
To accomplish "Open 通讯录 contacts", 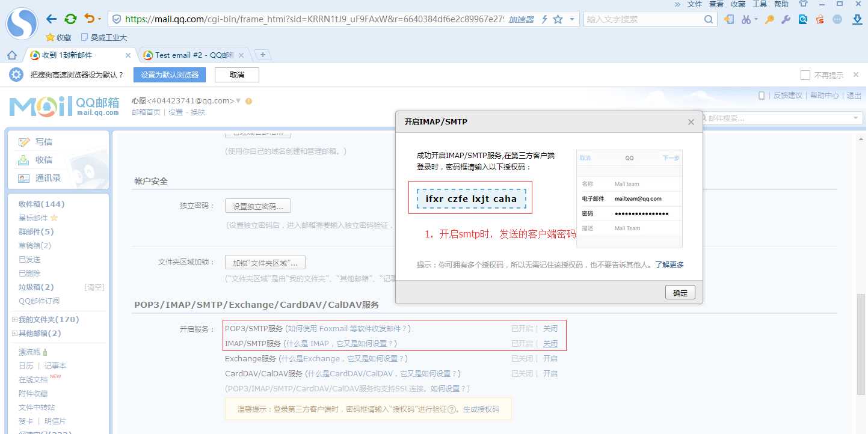I will 48,178.
